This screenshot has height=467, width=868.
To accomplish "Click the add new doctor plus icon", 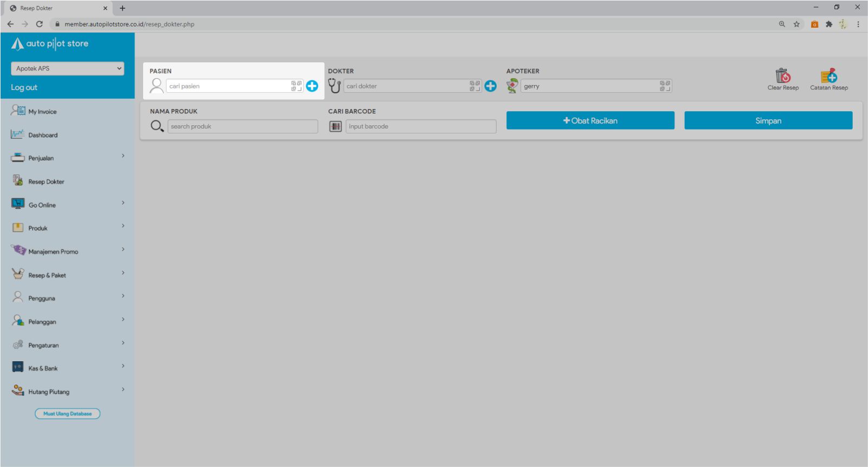I will [x=490, y=86].
